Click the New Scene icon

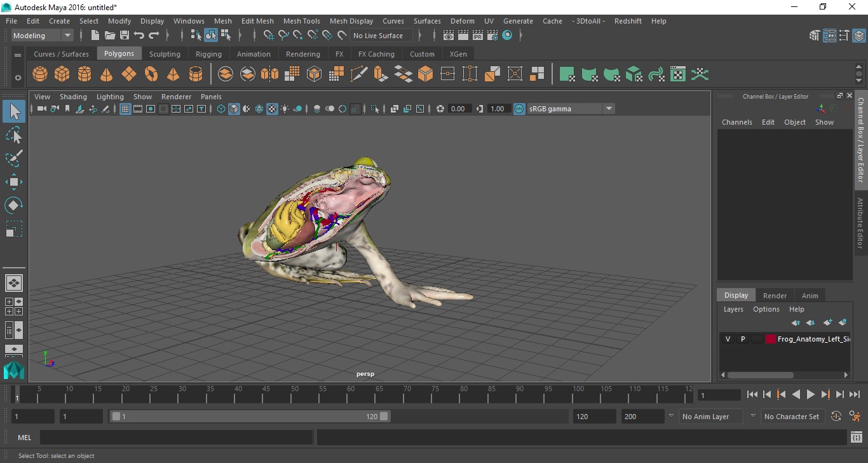95,36
